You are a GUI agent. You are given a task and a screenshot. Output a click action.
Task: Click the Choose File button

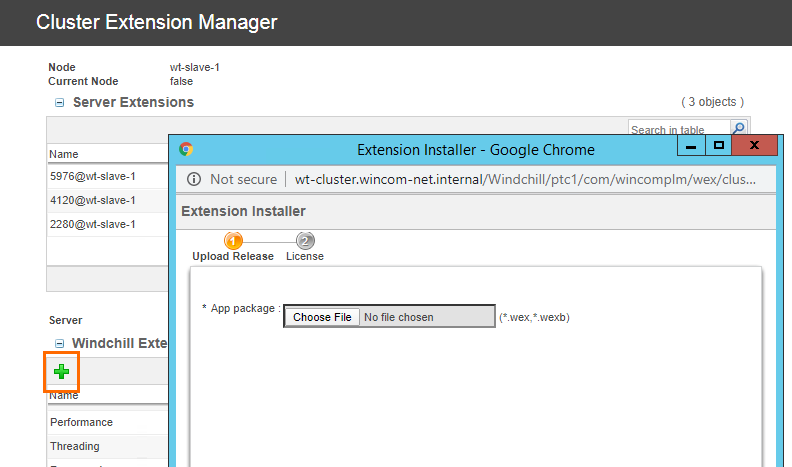(x=322, y=317)
